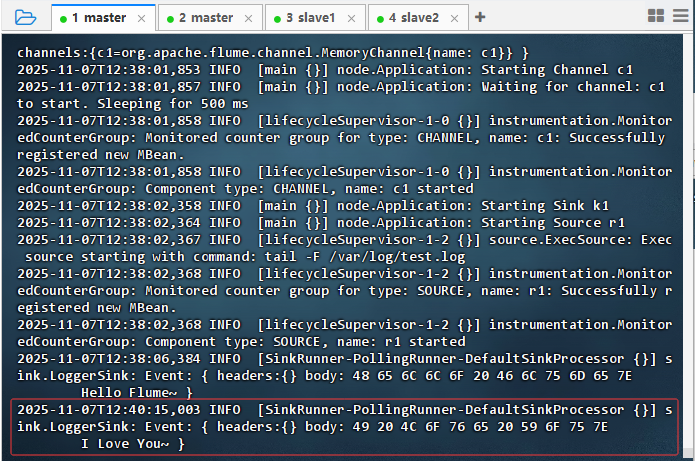
Task: Switch to the 1 master tab
Action: point(103,18)
